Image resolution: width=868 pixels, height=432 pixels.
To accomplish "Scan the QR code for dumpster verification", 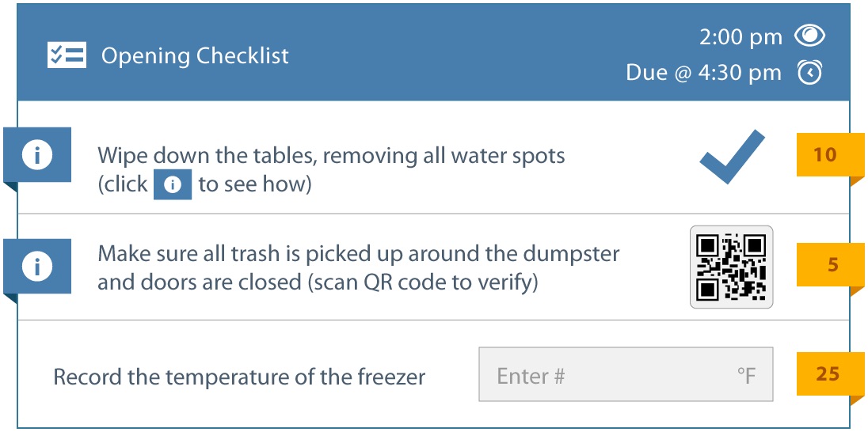I will click(x=731, y=267).
